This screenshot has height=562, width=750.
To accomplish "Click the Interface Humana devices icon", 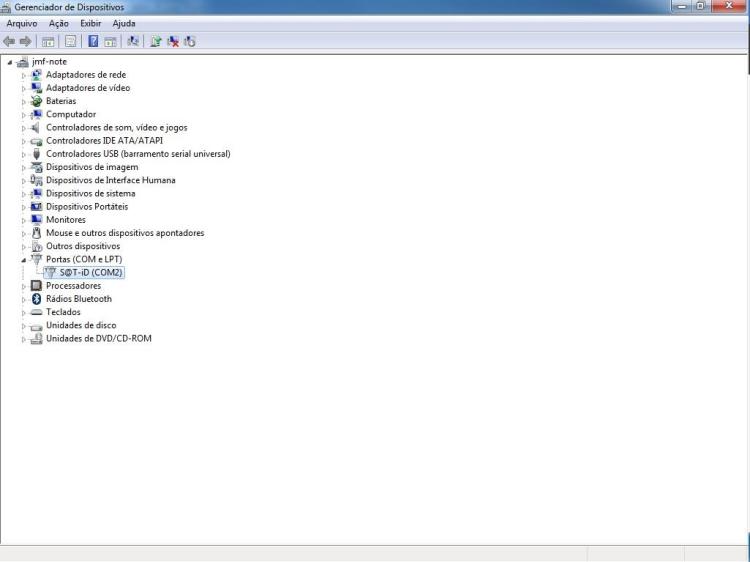I will [36, 180].
